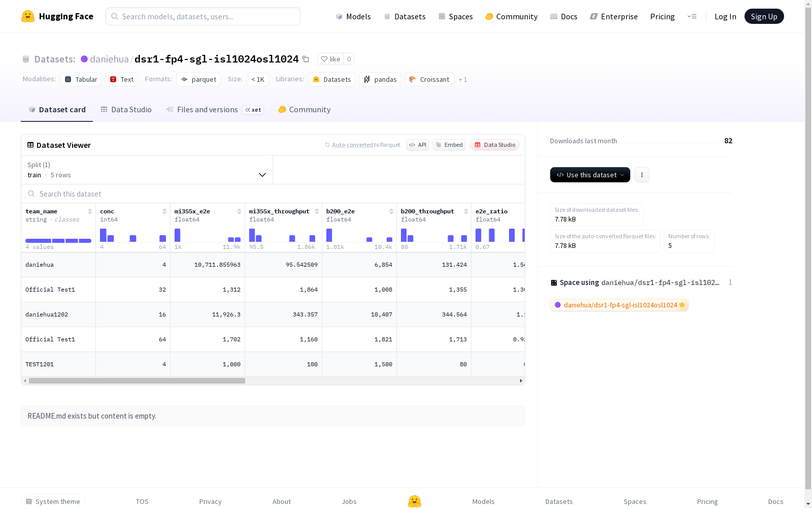Open Enterprise in the top navigation
The width and height of the screenshot is (812, 508).
(x=614, y=16)
